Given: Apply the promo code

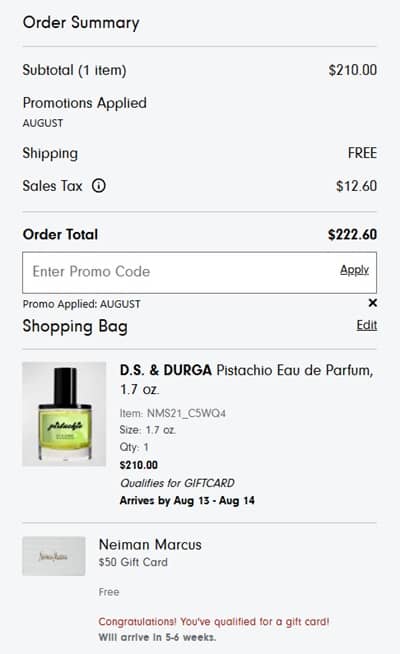Looking at the screenshot, I should point(354,270).
